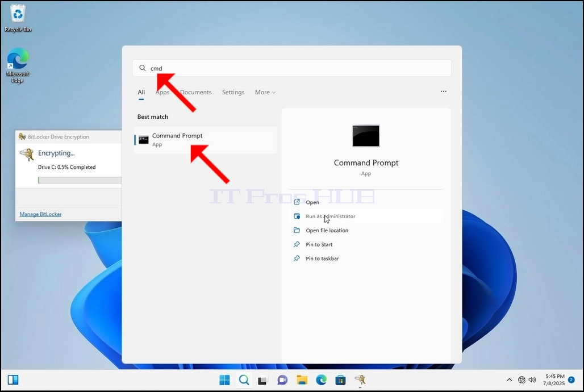This screenshot has width=584, height=392.
Task: Click the Pin to Start pin icon
Action: (x=297, y=244)
